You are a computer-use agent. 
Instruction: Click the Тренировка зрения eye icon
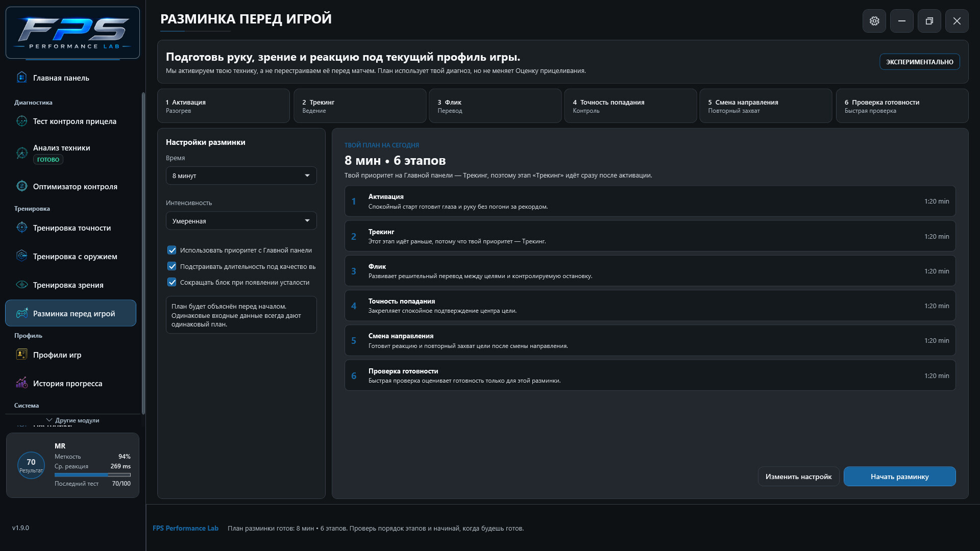(x=21, y=285)
